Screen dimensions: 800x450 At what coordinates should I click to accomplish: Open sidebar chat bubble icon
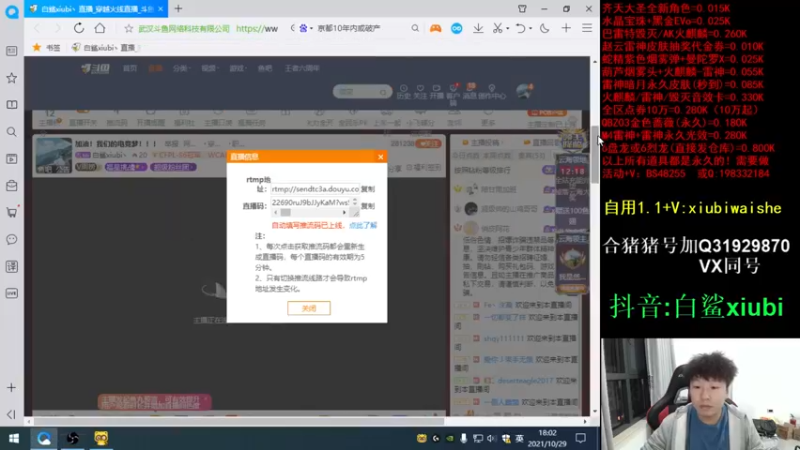pyautogui.click(x=11, y=239)
